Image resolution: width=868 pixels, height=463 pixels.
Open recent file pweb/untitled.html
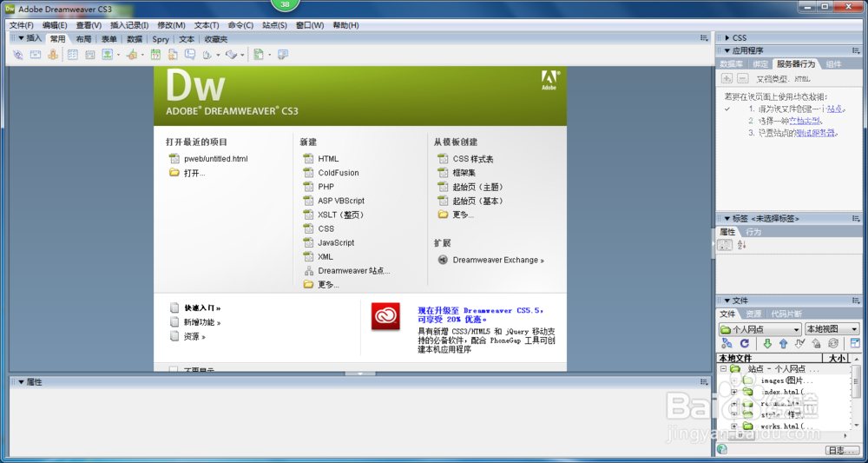click(x=216, y=158)
